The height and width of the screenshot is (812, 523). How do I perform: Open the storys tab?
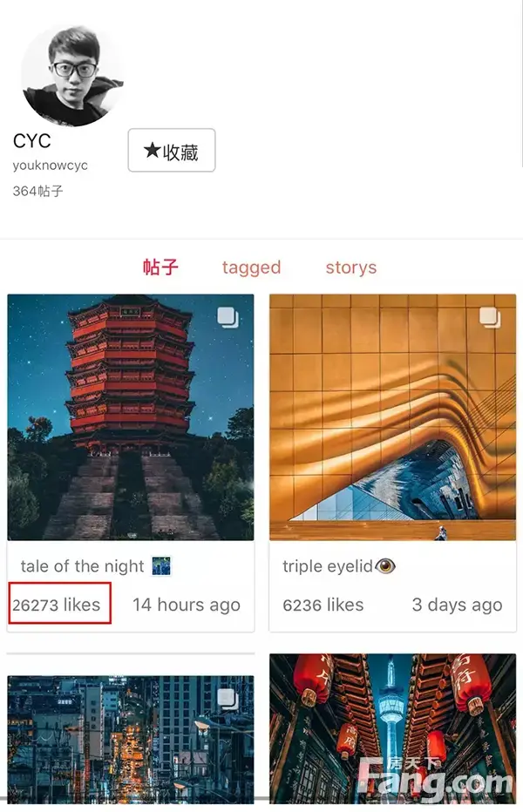tap(351, 267)
